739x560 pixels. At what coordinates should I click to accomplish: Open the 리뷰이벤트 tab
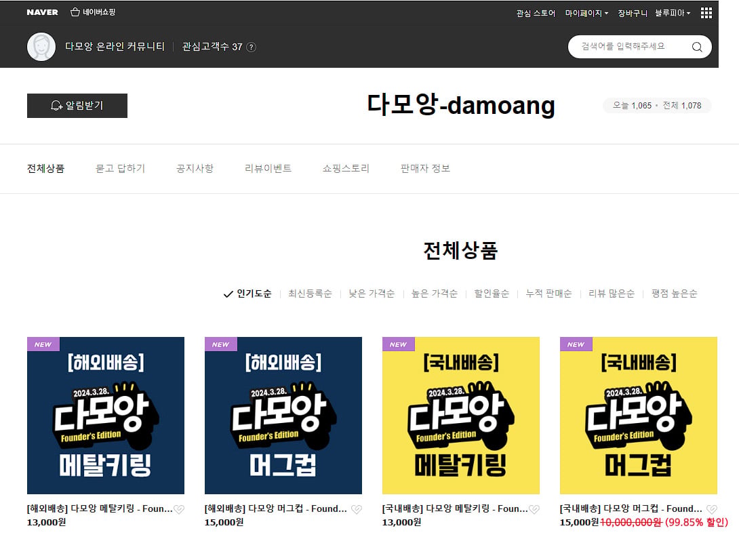coord(268,168)
